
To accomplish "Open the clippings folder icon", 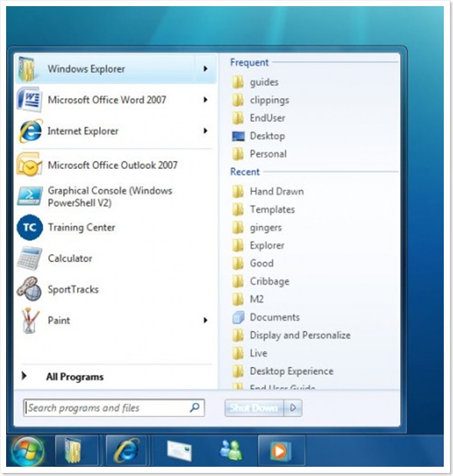I will pyautogui.click(x=238, y=100).
